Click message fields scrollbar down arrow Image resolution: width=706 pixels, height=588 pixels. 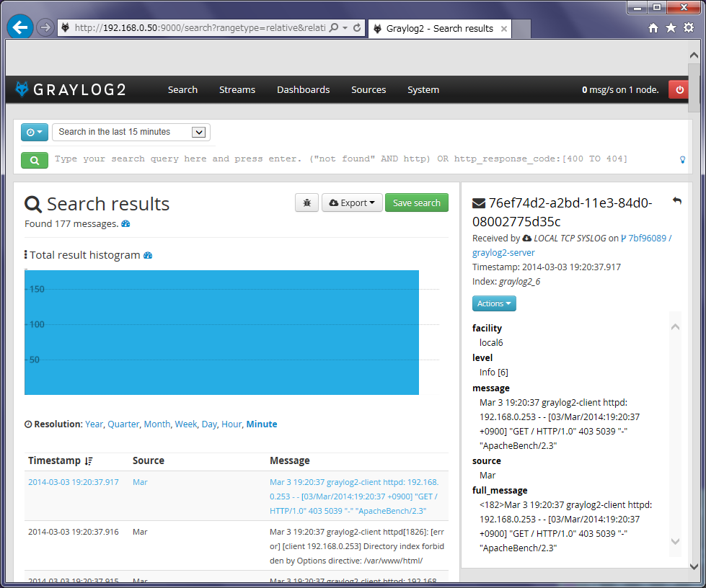click(675, 541)
